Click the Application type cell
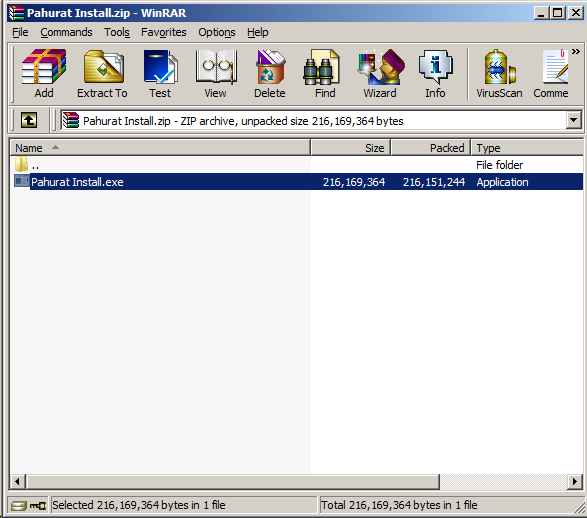This screenshot has height=518, width=587. pos(502,182)
